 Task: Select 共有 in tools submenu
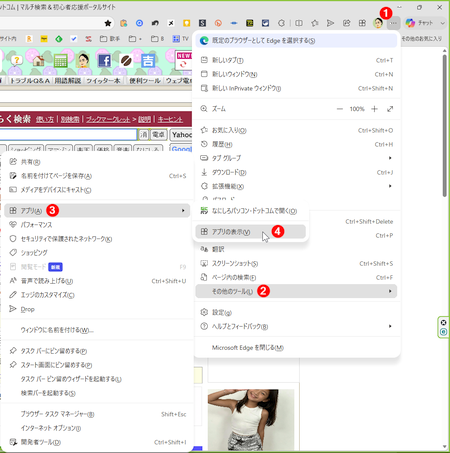[x=97, y=162]
